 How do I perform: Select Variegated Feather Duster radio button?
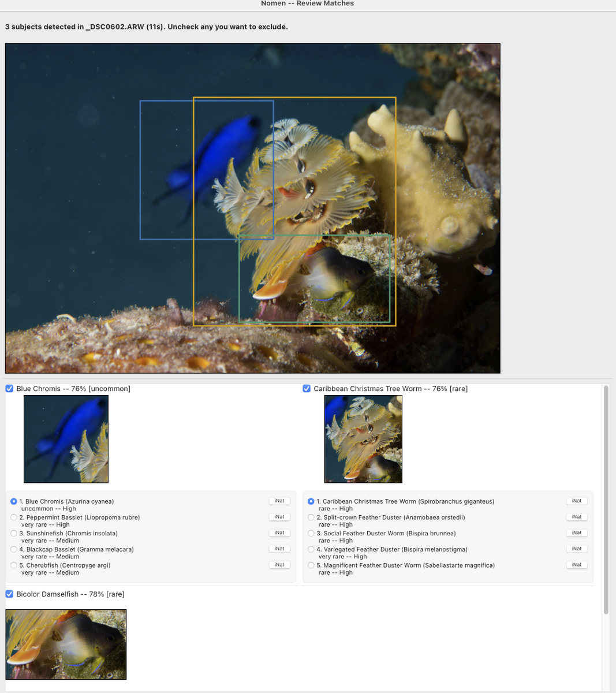point(311,550)
